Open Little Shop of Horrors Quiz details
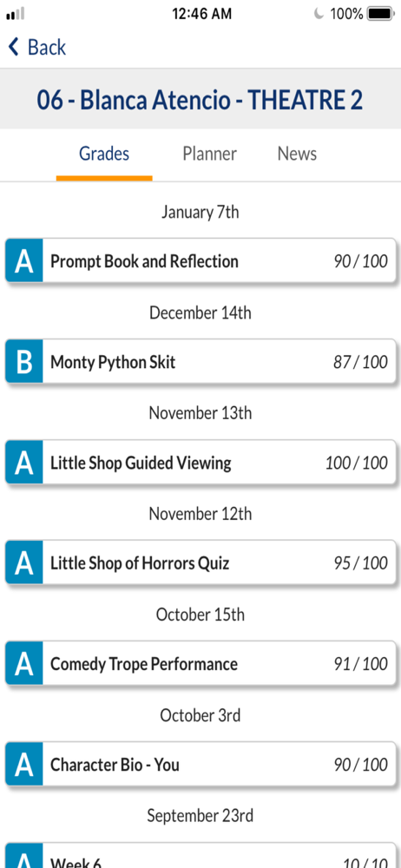The image size is (401, 868). pyautogui.click(x=201, y=563)
